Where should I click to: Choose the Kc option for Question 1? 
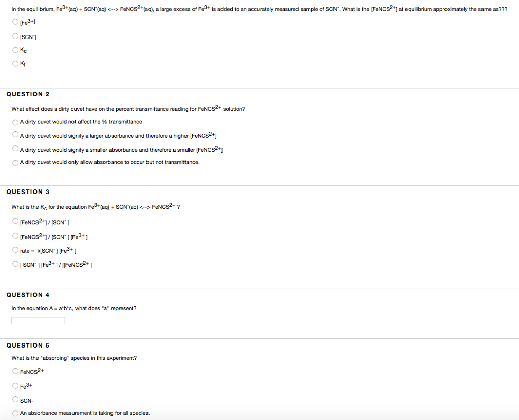tap(15, 50)
